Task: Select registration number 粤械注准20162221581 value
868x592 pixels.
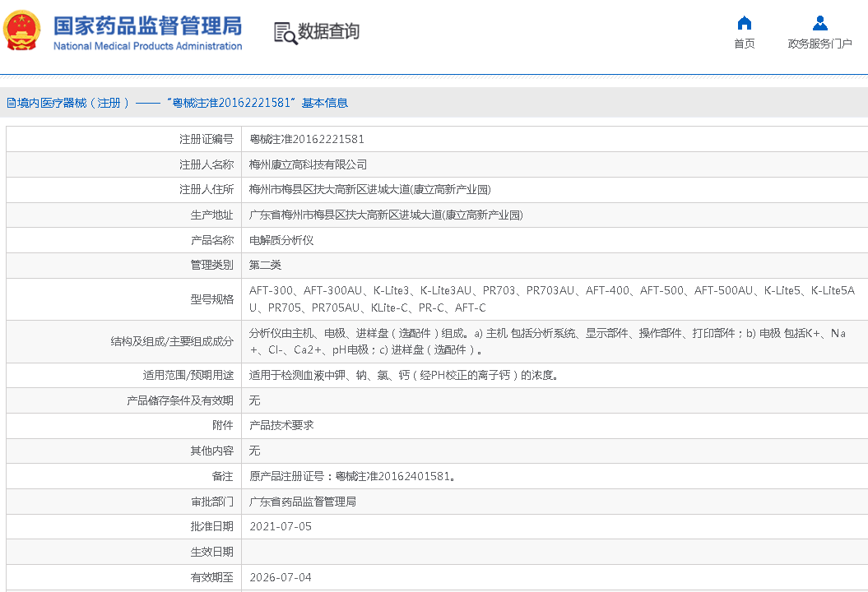Action: pyautogui.click(x=307, y=140)
